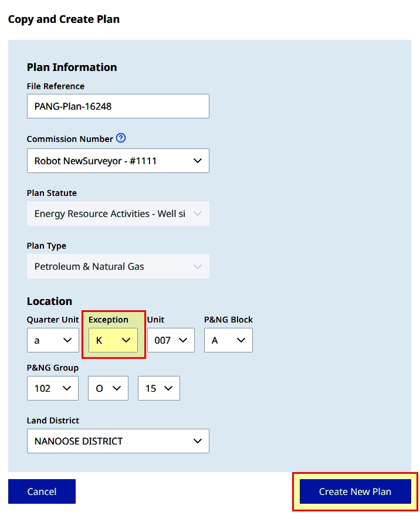Expand the Land District dropdown
This screenshot has height=519, width=420.
coord(118,441)
